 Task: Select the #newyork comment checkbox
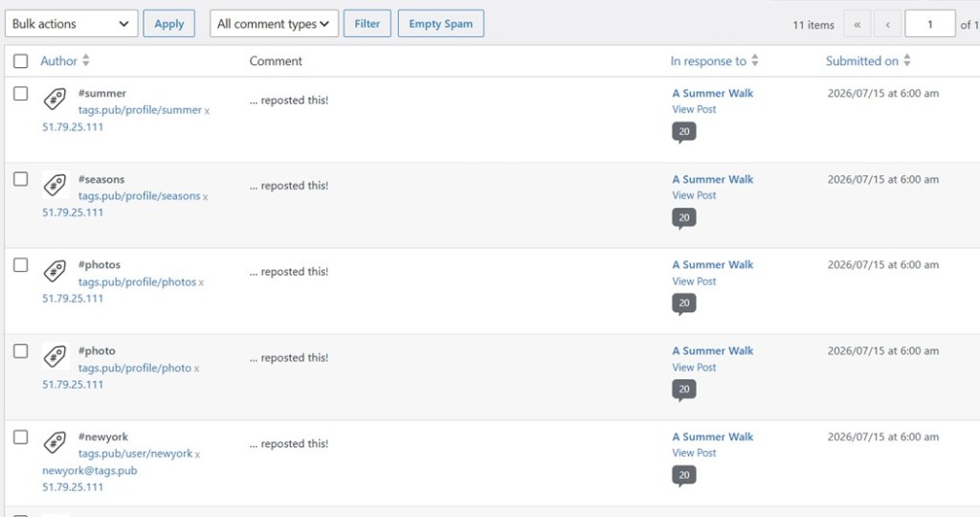pyautogui.click(x=21, y=437)
